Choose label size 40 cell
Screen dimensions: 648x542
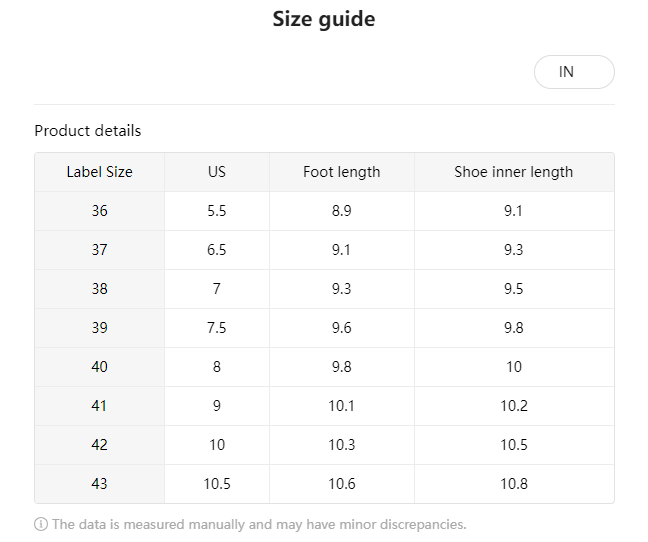pyautogui.click(x=99, y=367)
